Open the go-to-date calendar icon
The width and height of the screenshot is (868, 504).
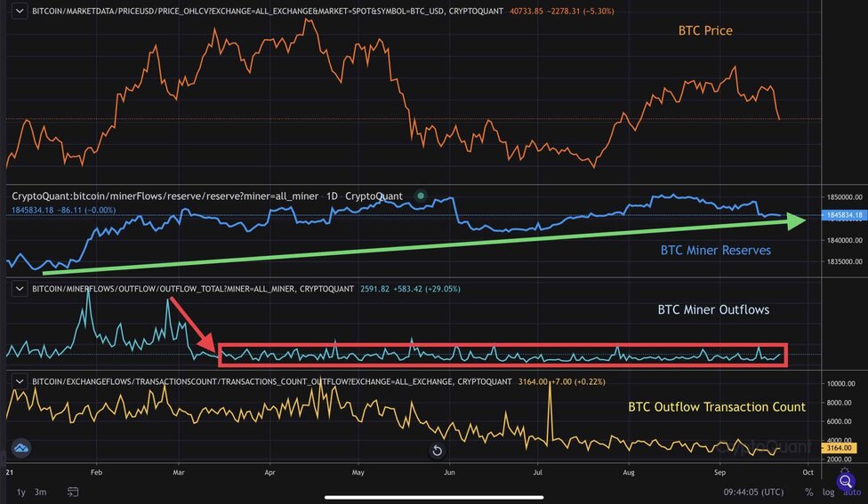pyautogui.click(x=73, y=492)
